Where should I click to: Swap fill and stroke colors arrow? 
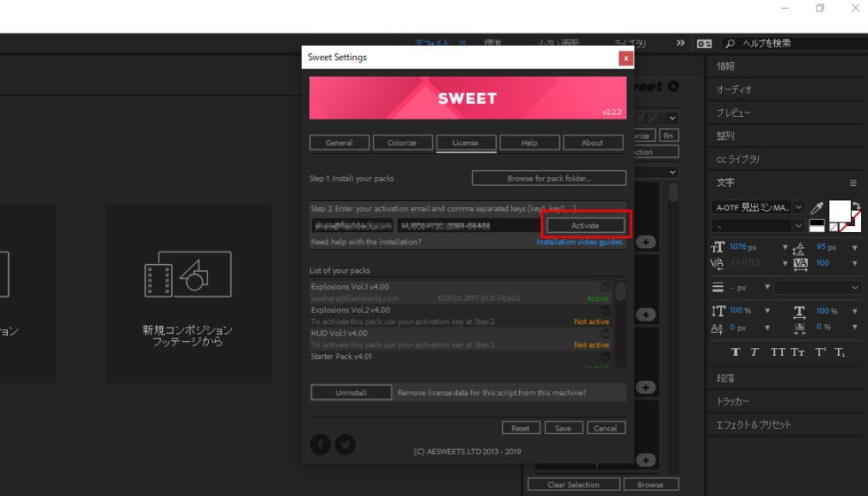tap(856, 205)
